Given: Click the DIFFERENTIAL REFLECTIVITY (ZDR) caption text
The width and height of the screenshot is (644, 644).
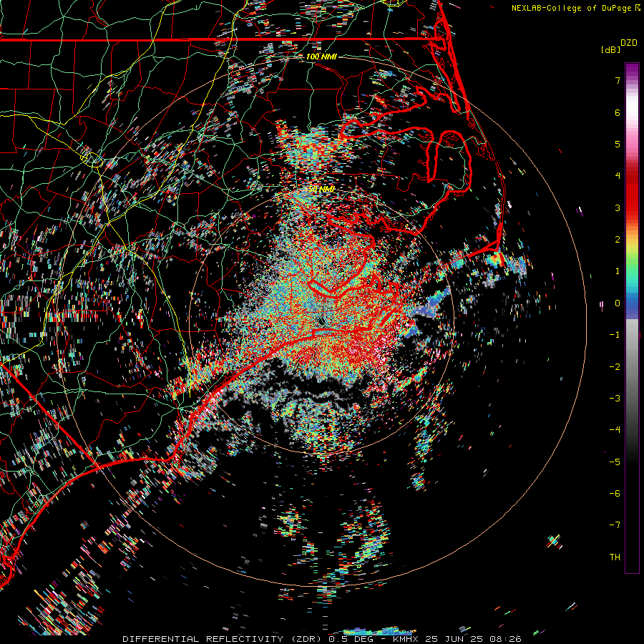Looking at the screenshot, I should (x=222, y=639).
